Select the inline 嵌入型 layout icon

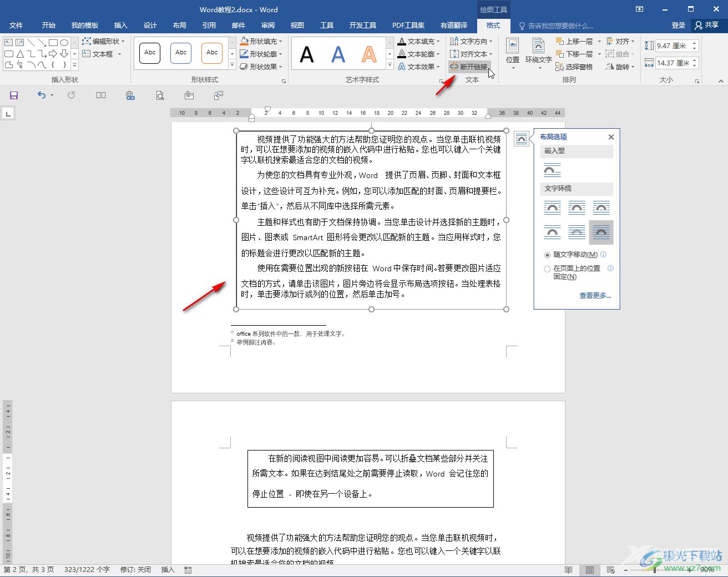click(552, 170)
